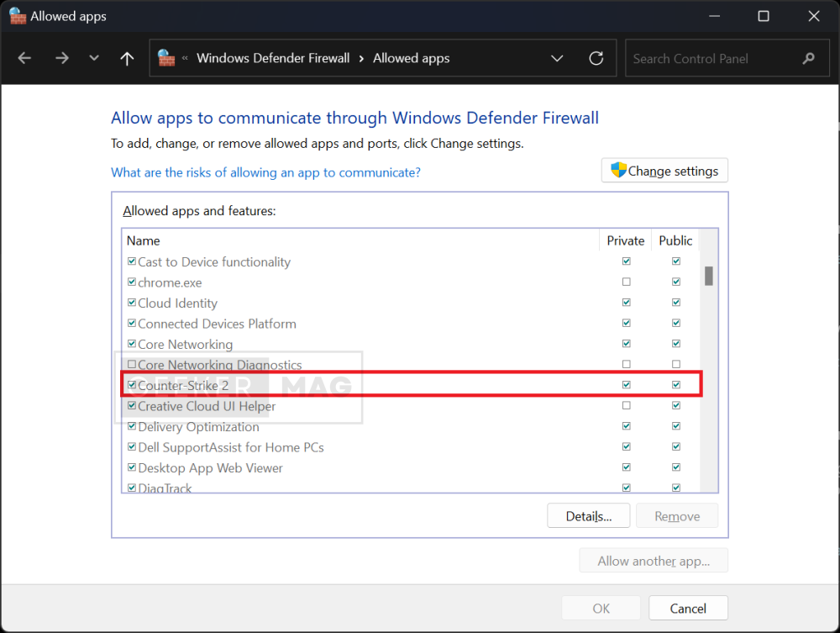Enable Private for Core Networking Diagnostics
The width and height of the screenshot is (840, 633).
coord(627,364)
